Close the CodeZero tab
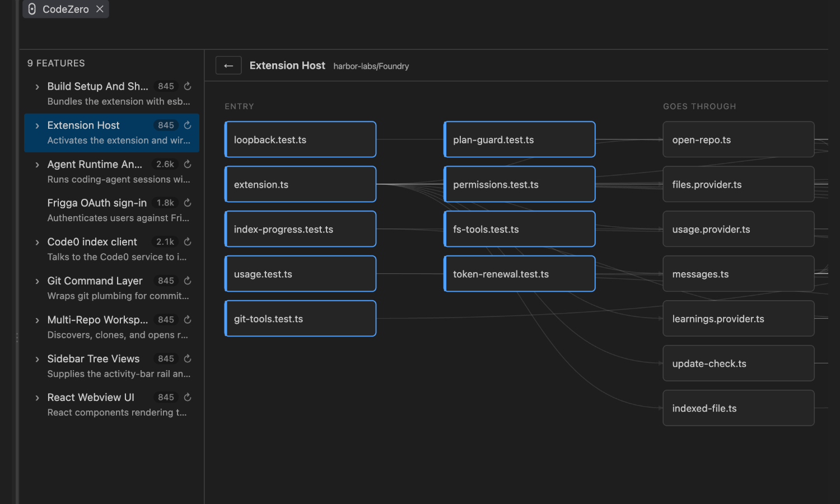This screenshot has height=504, width=840. click(x=100, y=9)
